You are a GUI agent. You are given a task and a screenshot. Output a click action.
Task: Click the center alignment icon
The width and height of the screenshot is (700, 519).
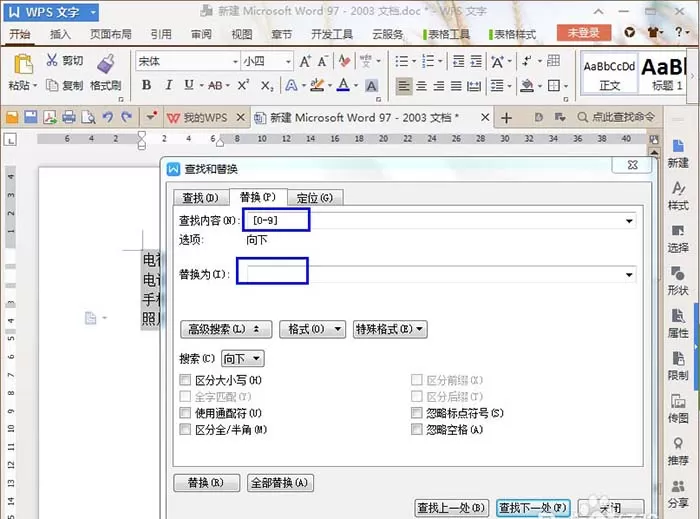coord(421,85)
